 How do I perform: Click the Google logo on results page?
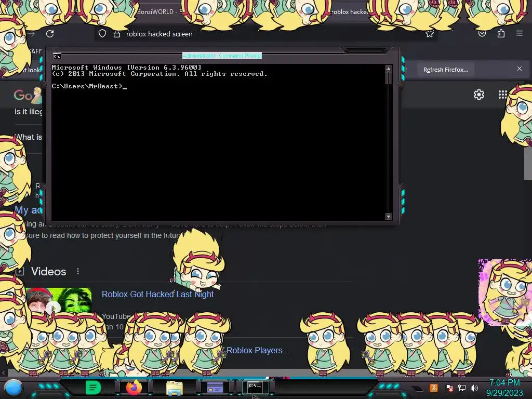point(28,96)
